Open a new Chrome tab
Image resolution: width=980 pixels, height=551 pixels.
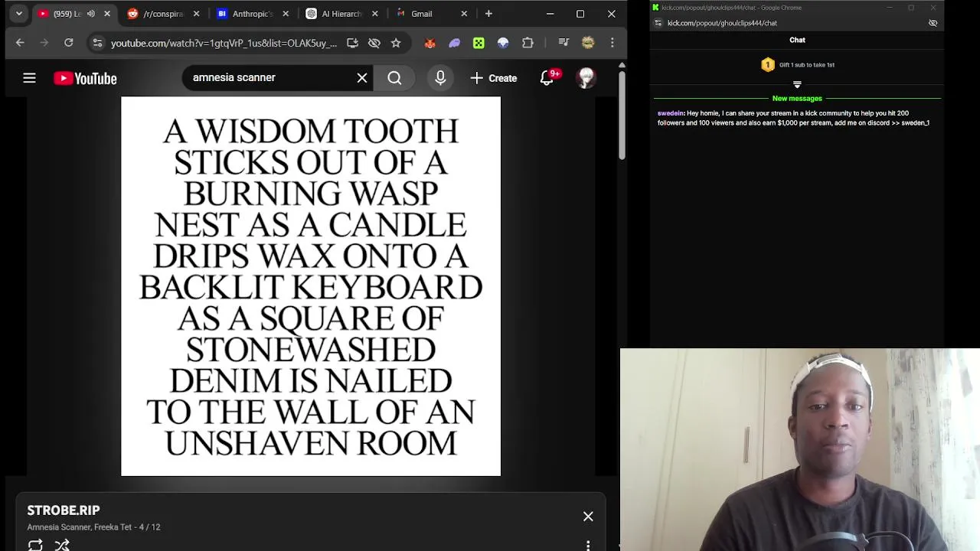coord(488,14)
